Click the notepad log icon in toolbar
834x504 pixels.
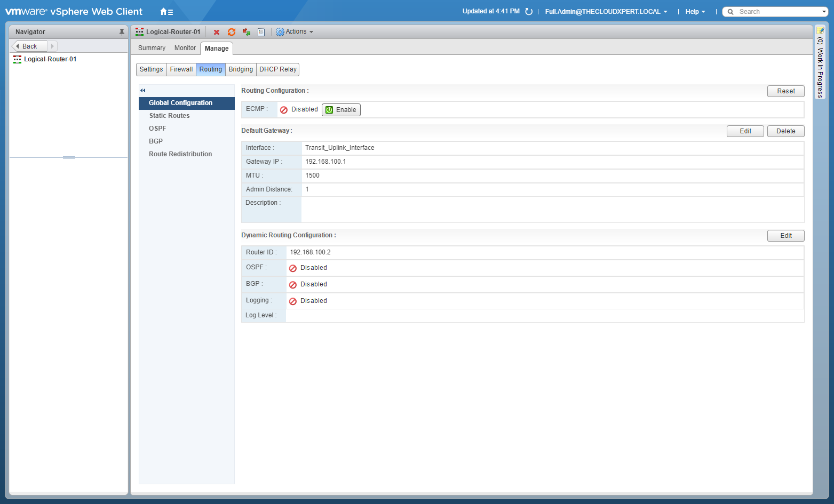click(x=261, y=32)
